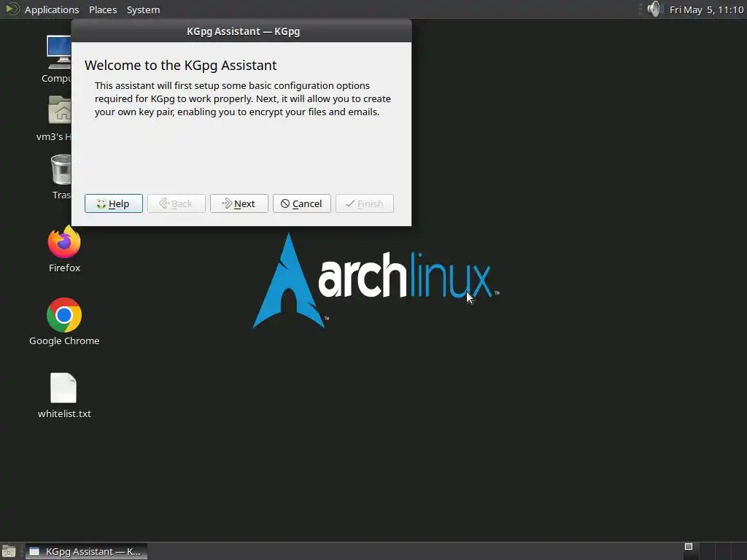Click the Next button in KGpg Assistant
The height and width of the screenshot is (560, 747).
[x=239, y=203]
